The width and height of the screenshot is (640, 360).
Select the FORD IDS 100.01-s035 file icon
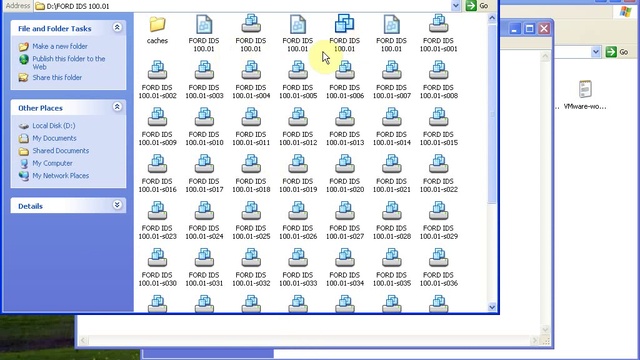391,258
